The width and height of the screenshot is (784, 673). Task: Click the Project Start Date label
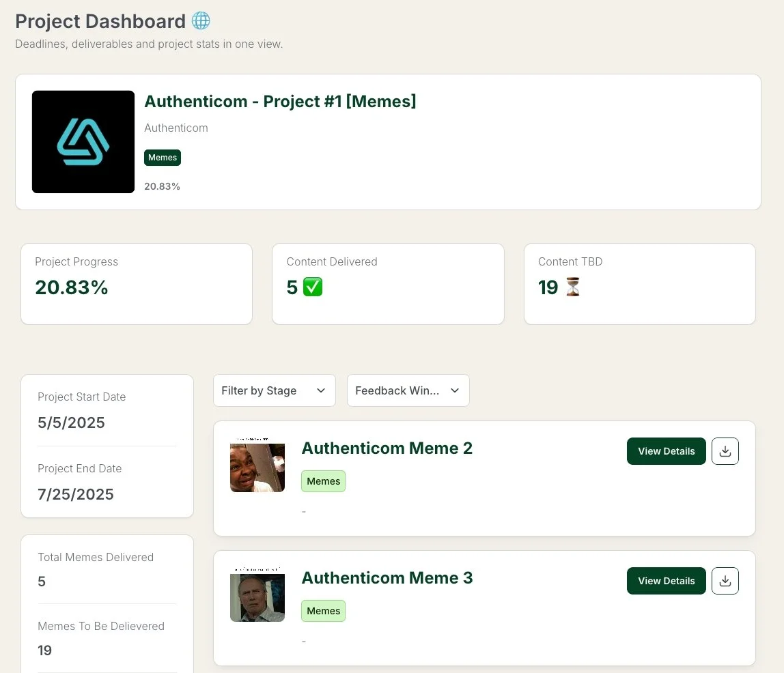(81, 397)
